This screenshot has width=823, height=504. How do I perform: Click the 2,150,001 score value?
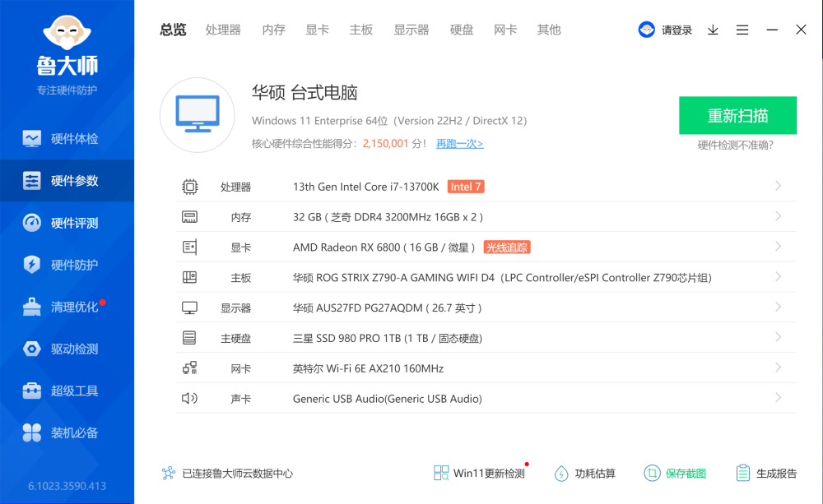385,144
